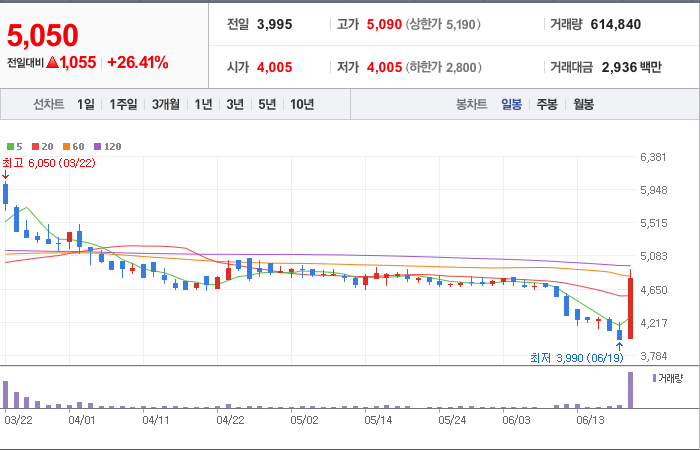Click the 봉차트 label
700x450 pixels.
pos(471,104)
